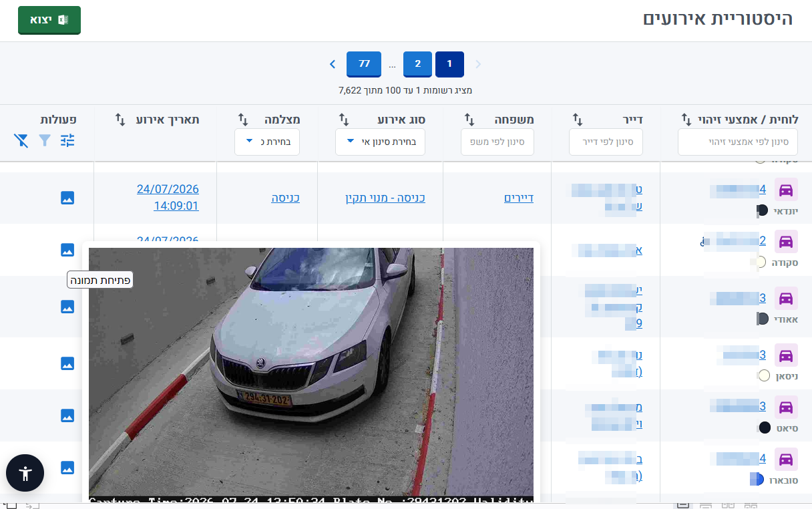This screenshot has height=509, width=812.
Task: Click the purple car icon in אאודי row
Action: (x=786, y=298)
